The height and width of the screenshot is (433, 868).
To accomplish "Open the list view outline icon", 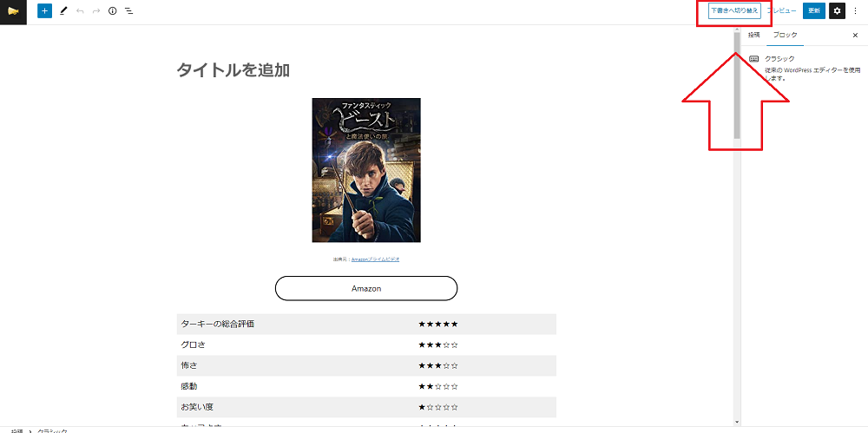I will pos(128,10).
